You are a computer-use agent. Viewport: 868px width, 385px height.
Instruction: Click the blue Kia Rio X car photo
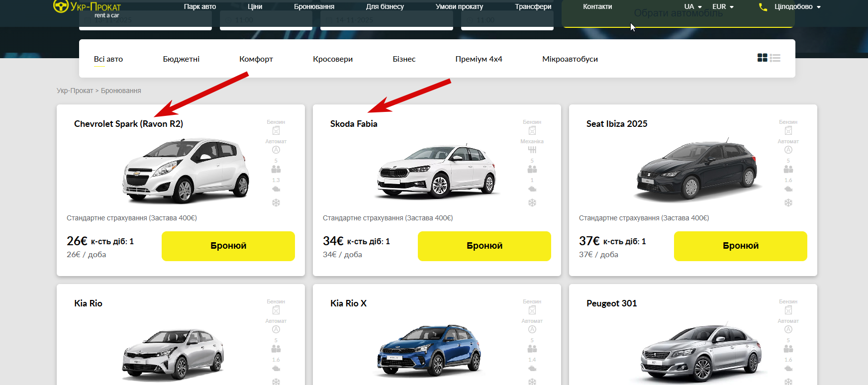click(429, 350)
